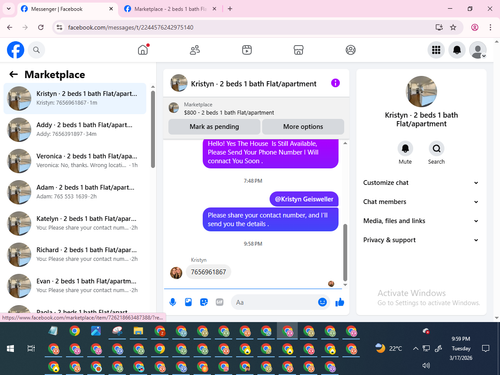Open Veronica conversation in list
Viewport: 500px width, 375px height.
pos(75,161)
